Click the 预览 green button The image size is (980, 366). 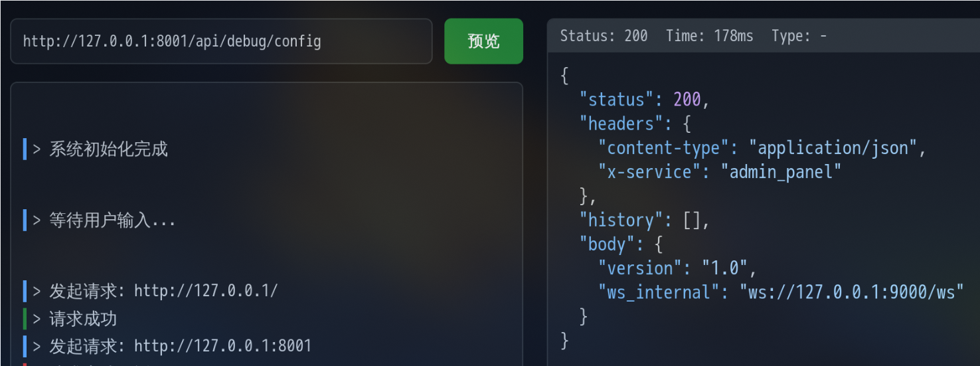(x=483, y=41)
